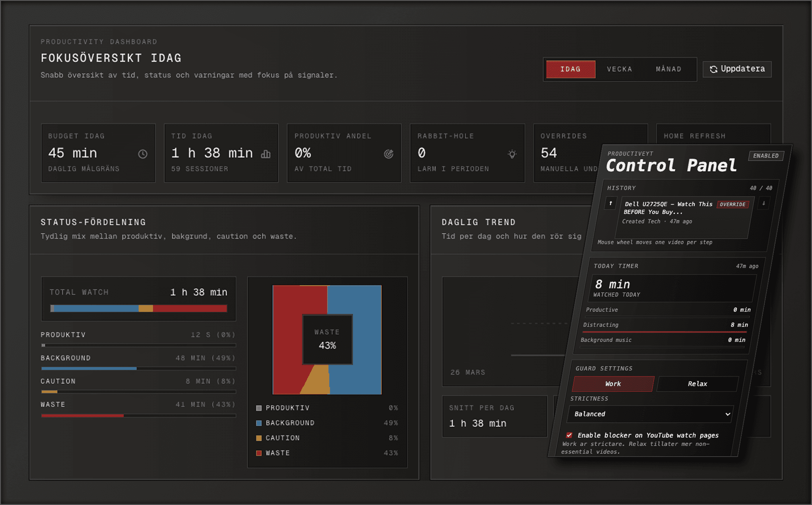The height and width of the screenshot is (505, 812).
Task: Click the BACKGROUND 48 MIN (49%) row
Action: [x=138, y=363]
